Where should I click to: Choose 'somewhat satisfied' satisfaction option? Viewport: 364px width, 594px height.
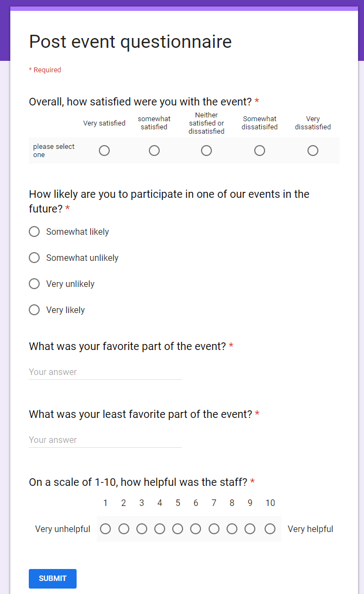(154, 151)
